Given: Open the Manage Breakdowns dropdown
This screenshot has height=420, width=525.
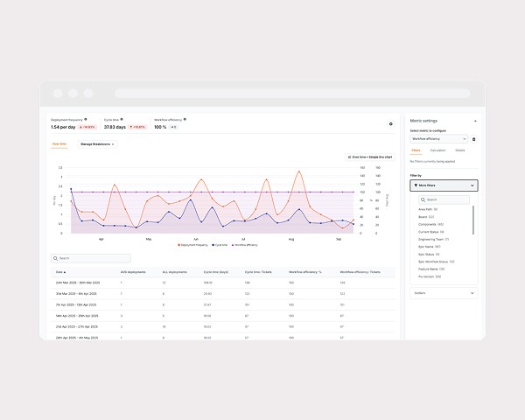Looking at the screenshot, I should [97, 144].
